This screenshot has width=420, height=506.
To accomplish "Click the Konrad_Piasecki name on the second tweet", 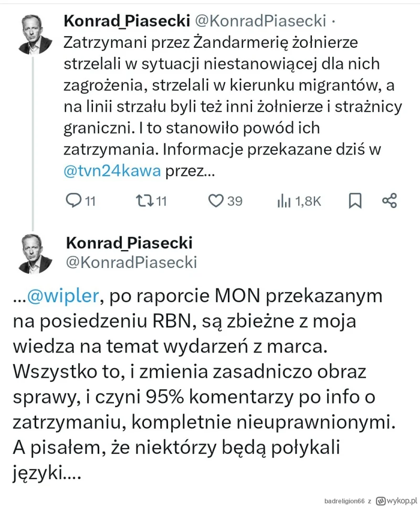I will pos(129,243).
